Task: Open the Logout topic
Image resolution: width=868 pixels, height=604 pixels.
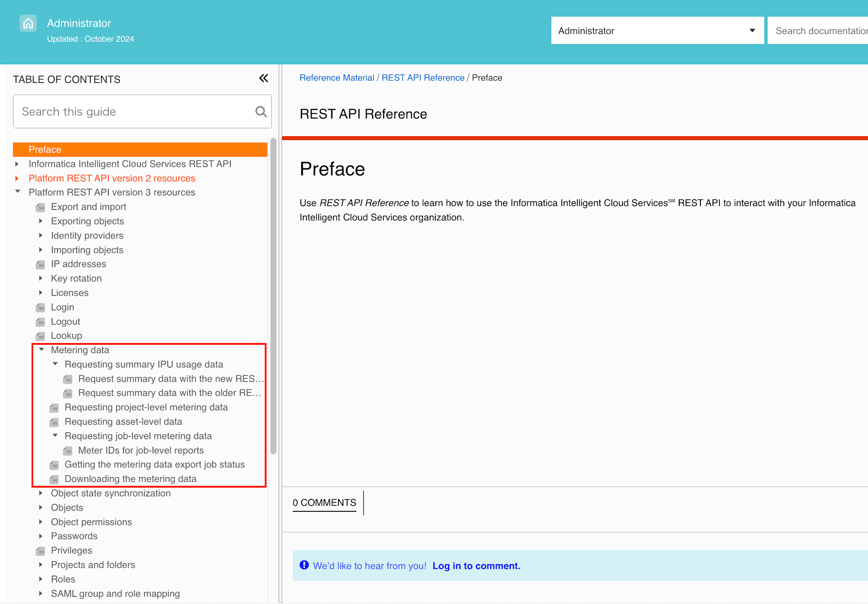Action: (x=66, y=322)
